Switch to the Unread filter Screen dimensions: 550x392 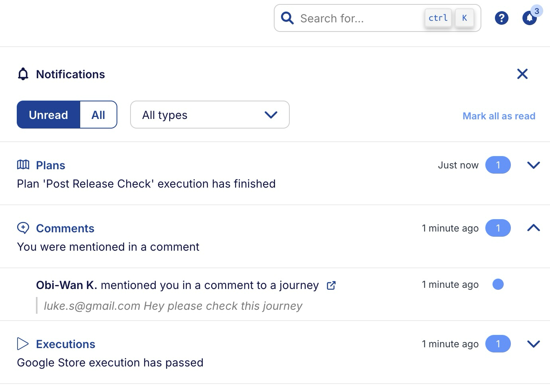point(48,115)
